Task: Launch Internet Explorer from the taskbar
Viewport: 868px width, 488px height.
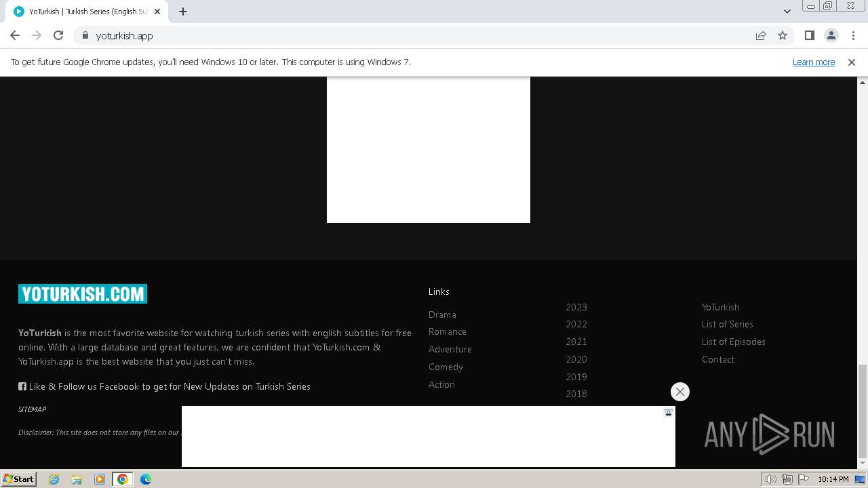Action: [54, 479]
